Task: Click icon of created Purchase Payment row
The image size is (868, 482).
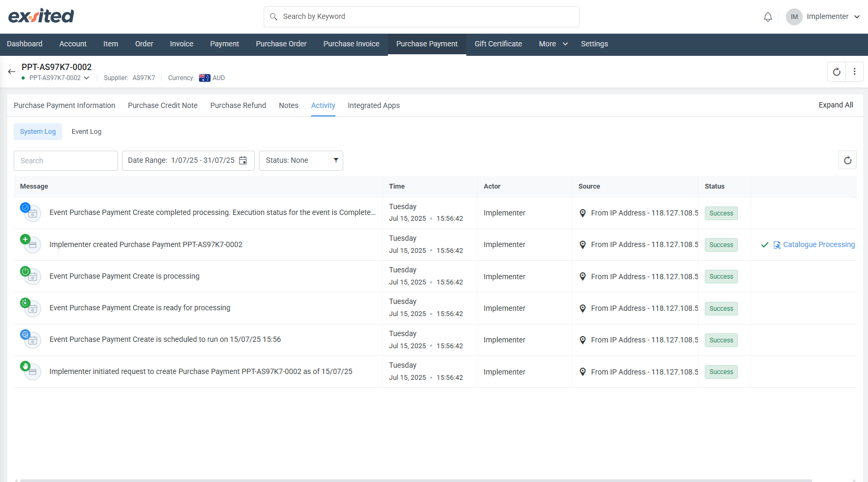Action: tap(29, 244)
